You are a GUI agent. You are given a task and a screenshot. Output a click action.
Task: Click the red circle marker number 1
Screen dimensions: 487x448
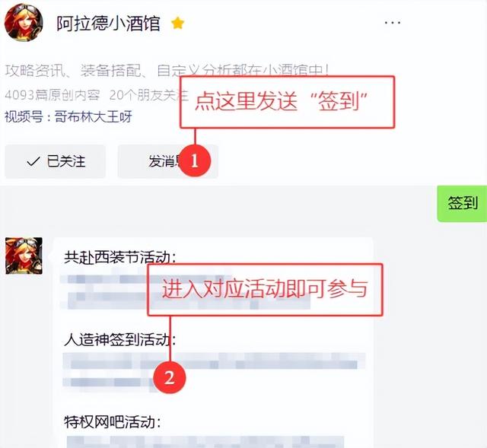click(195, 160)
